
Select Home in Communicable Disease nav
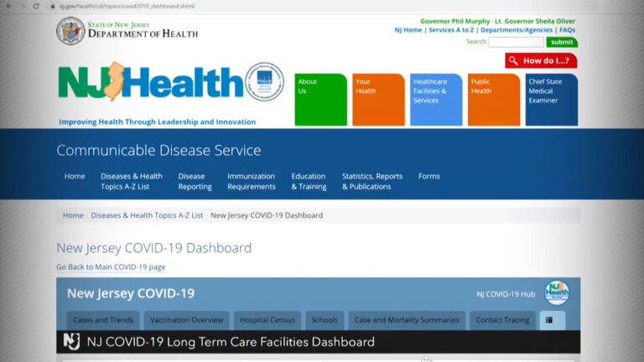click(x=75, y=176)
